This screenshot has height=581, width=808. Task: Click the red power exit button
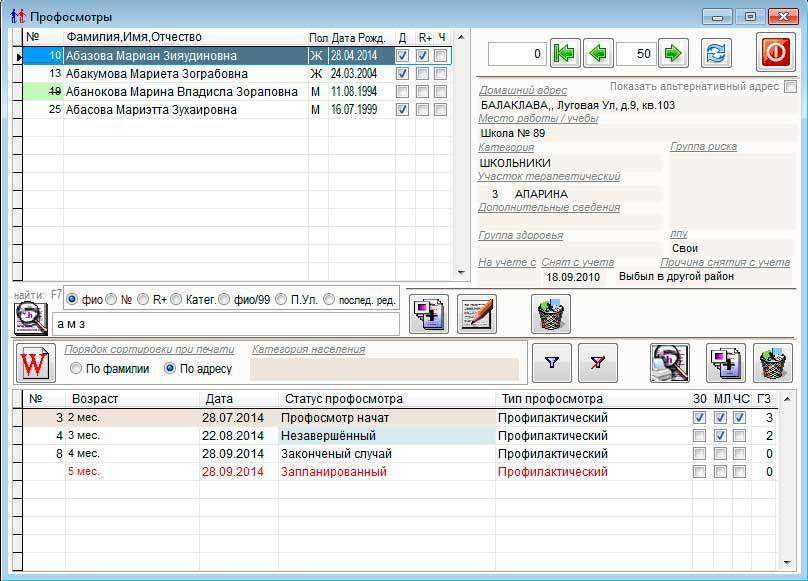point(774,53)
